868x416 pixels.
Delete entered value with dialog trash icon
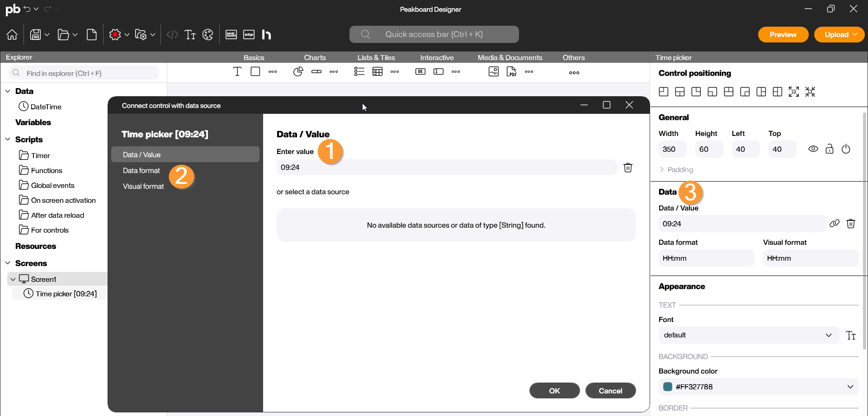[x=628, y=168]
